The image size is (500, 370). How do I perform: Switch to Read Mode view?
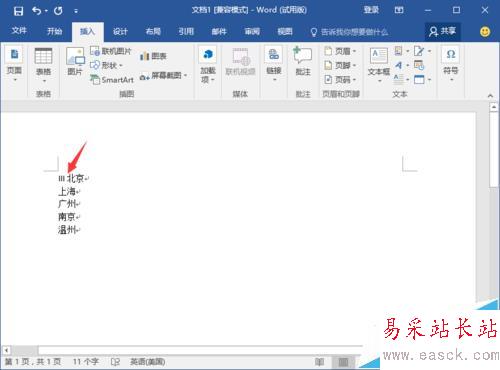319,362
